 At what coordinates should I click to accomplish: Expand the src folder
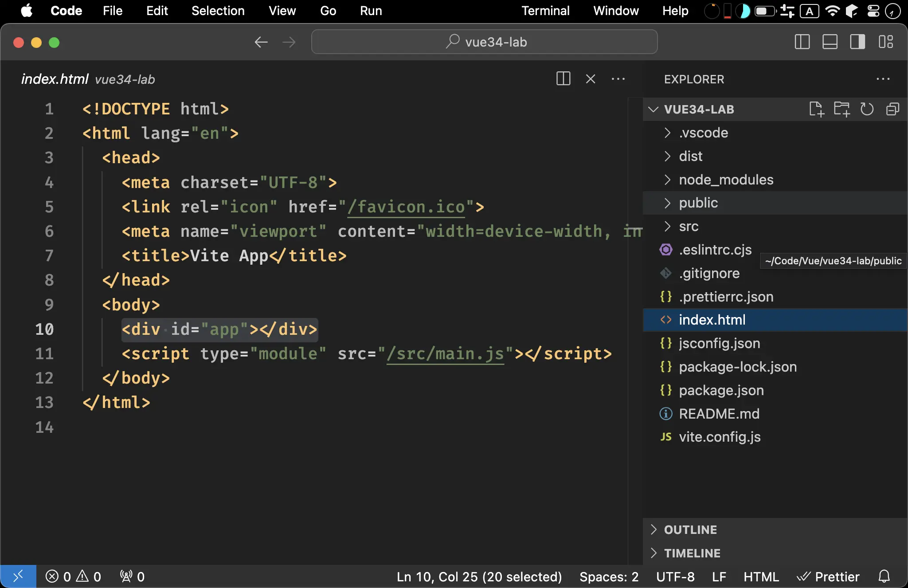(775, 226)
